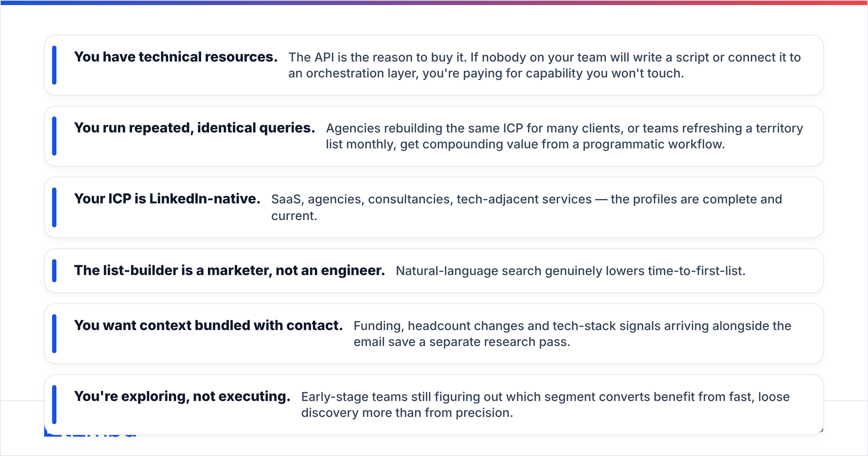This screenshot has width=868, height=456.
Task: Click blue accent bar beside 'technical resources' card
Action: point(54,65)
